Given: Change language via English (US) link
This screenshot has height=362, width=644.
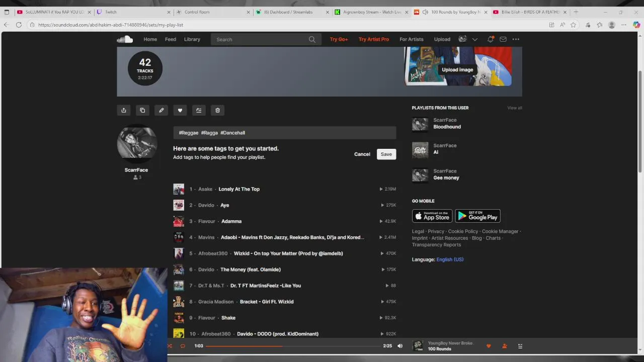Looking at the screenshot, I should click(x=450, y=259).
